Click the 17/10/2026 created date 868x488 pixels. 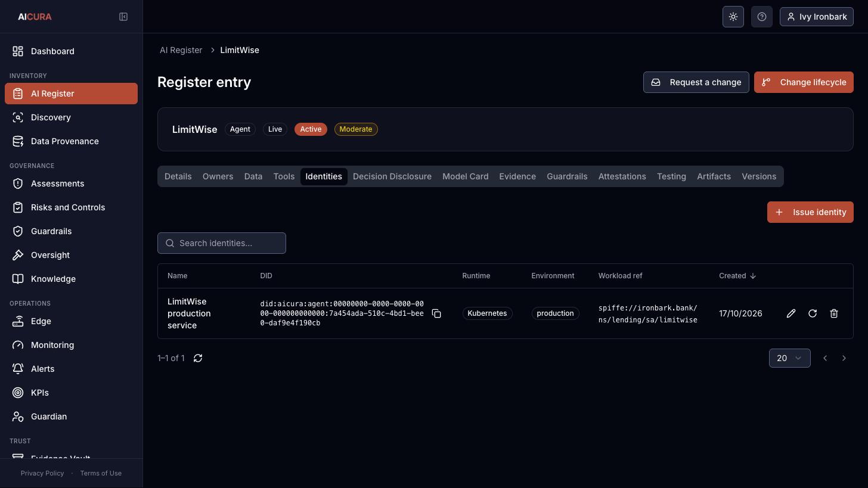740,313
